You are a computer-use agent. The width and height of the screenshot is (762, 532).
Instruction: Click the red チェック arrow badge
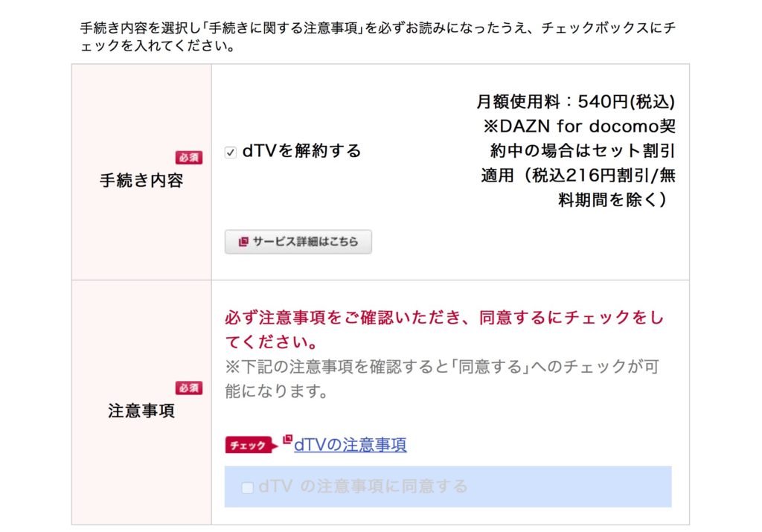(x=252, y=445)
